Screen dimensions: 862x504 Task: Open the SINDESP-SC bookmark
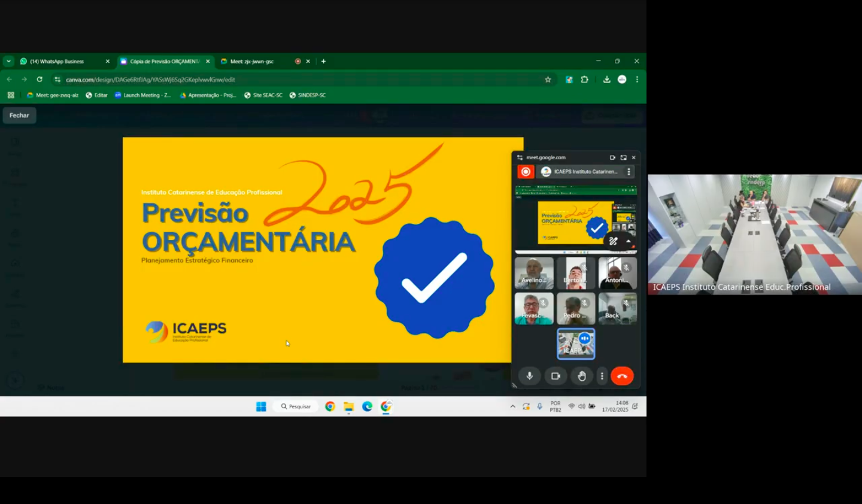(x=308, y=95)
